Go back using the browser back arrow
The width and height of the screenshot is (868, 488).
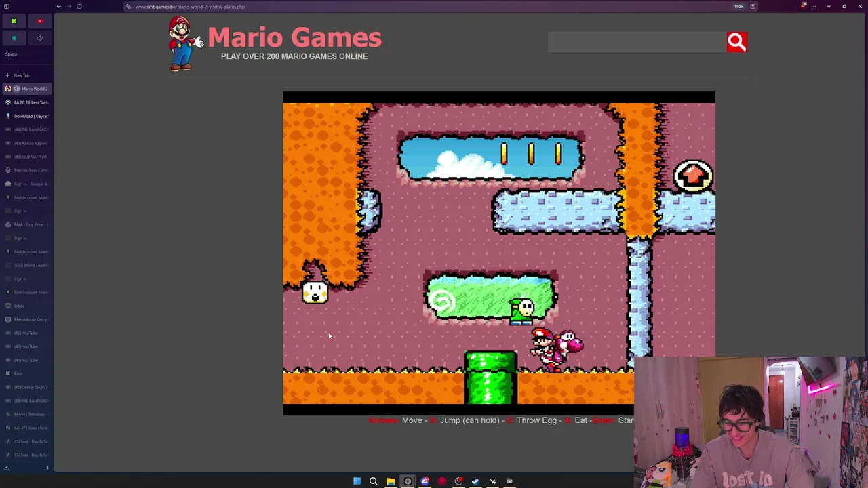click(59, 7)
